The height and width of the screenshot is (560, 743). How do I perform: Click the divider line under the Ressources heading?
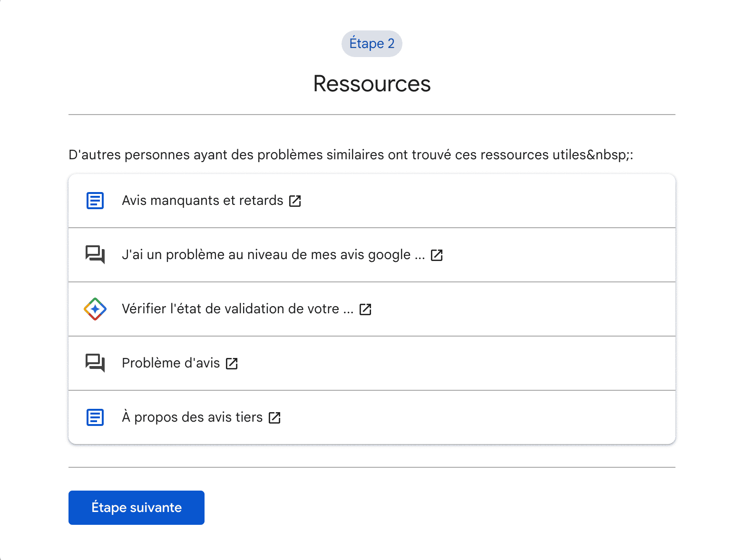(x=371, y=115)
